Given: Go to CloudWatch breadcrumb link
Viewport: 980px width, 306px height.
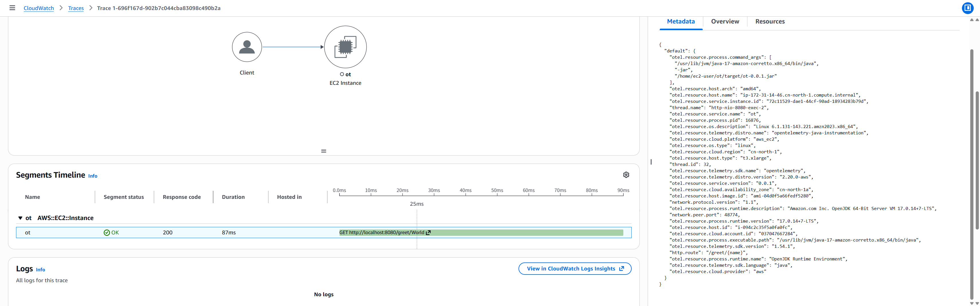Looking at the screenshot, I should (39, 8).
